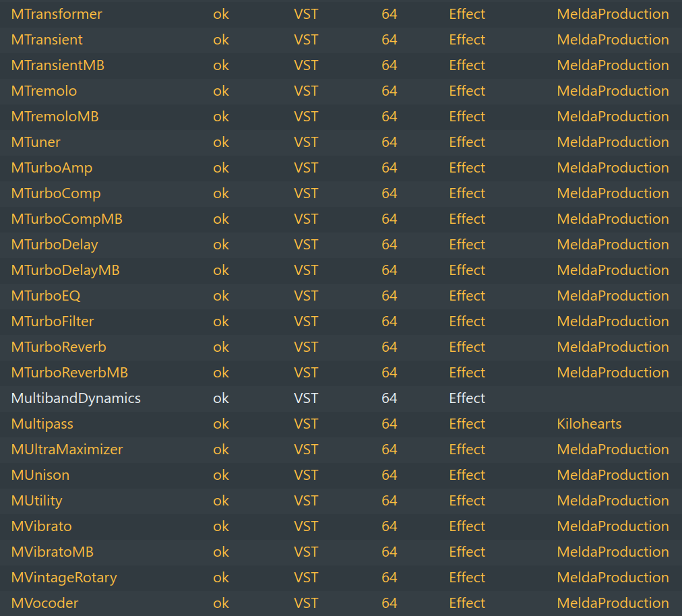Select the MUnison plugin name
Viewport: 682px width, 616px height.
coord(40,476)
